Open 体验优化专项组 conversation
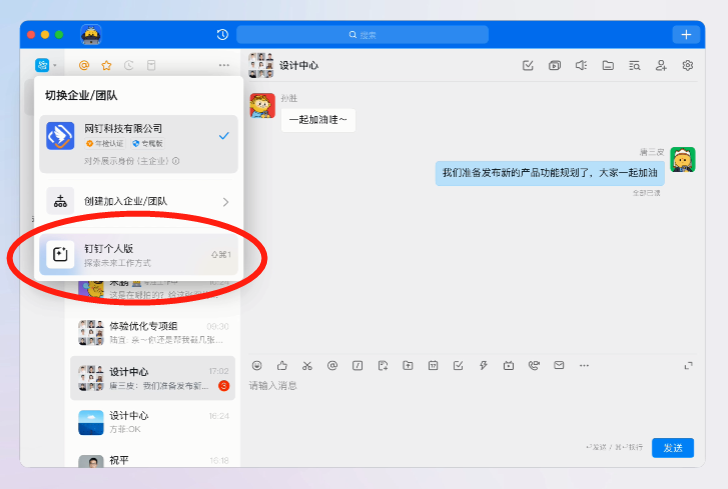 pyautogui.click(x=153, y=333)
